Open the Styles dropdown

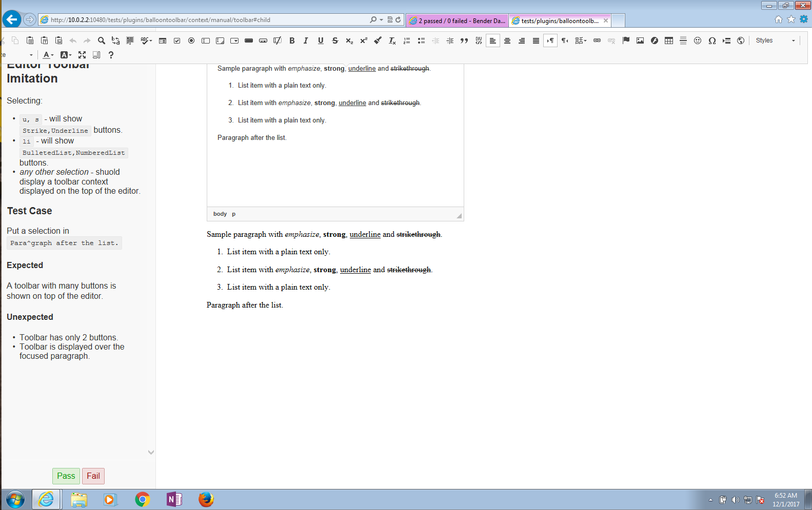pyautogui.click(x=775, y=40)
